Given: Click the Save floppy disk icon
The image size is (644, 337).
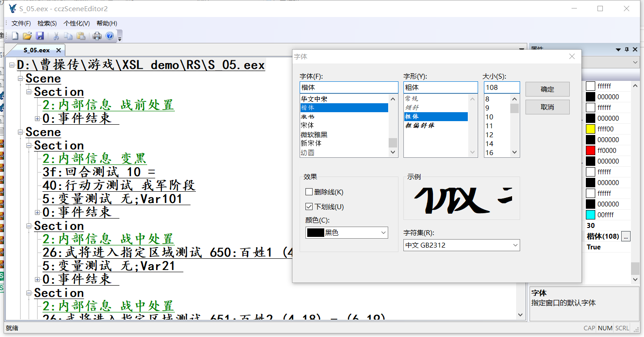Looking at the screenshot, I should pyautogui.click(x=40, y=36).
